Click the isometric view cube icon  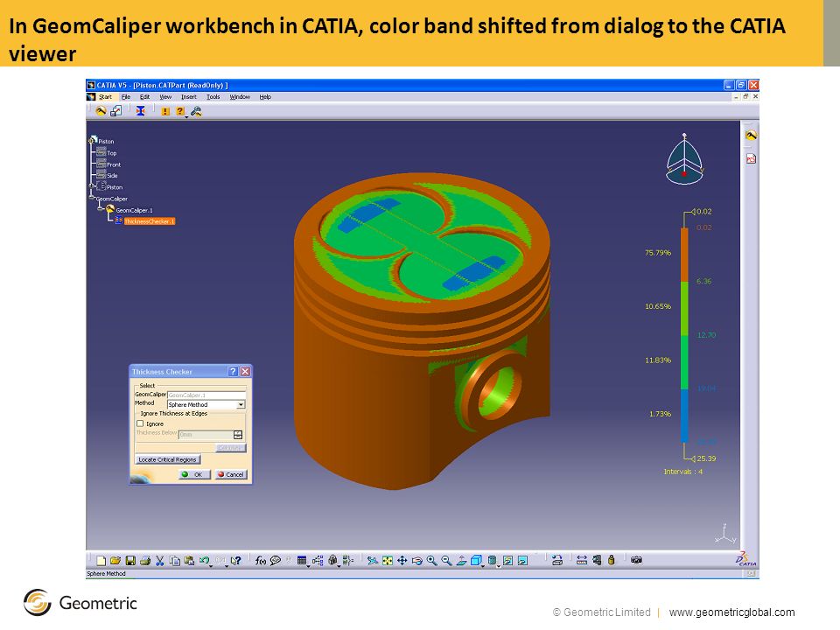[476, 560]
